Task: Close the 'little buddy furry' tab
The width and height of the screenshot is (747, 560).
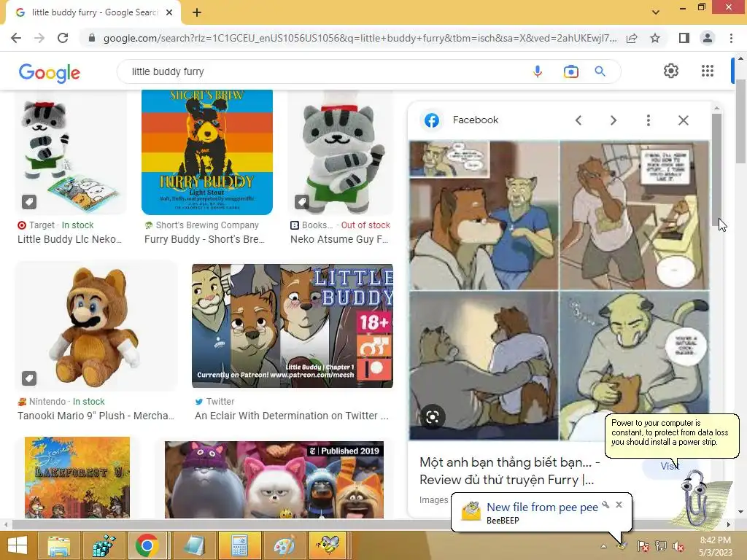Action: (169, 13)
